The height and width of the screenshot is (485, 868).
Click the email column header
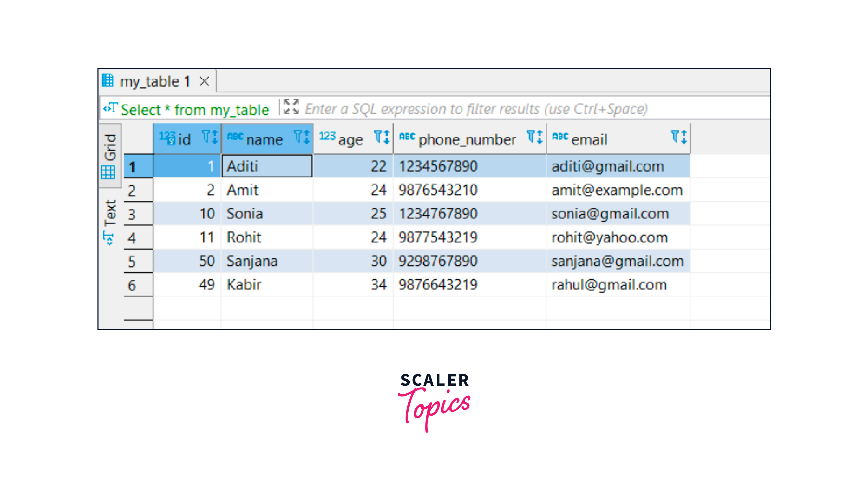pyautogui.click(x=590, y=140)
